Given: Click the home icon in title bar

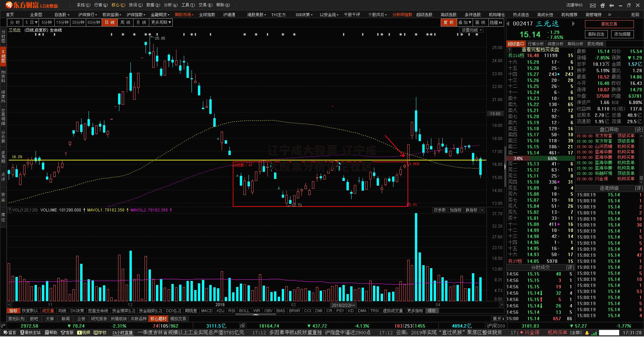Looking at the screenshot, I should pos(602,5).
